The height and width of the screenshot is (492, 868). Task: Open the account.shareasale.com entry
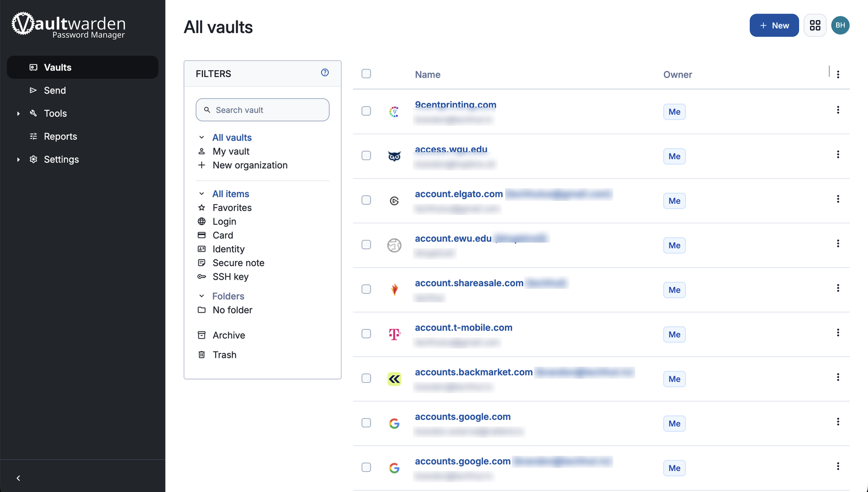coord(469,283)
